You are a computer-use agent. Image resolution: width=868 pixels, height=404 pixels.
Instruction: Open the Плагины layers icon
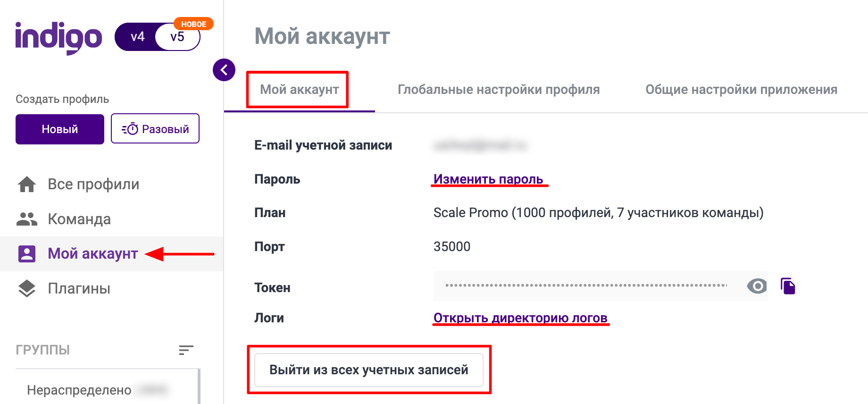coord(27,288)
